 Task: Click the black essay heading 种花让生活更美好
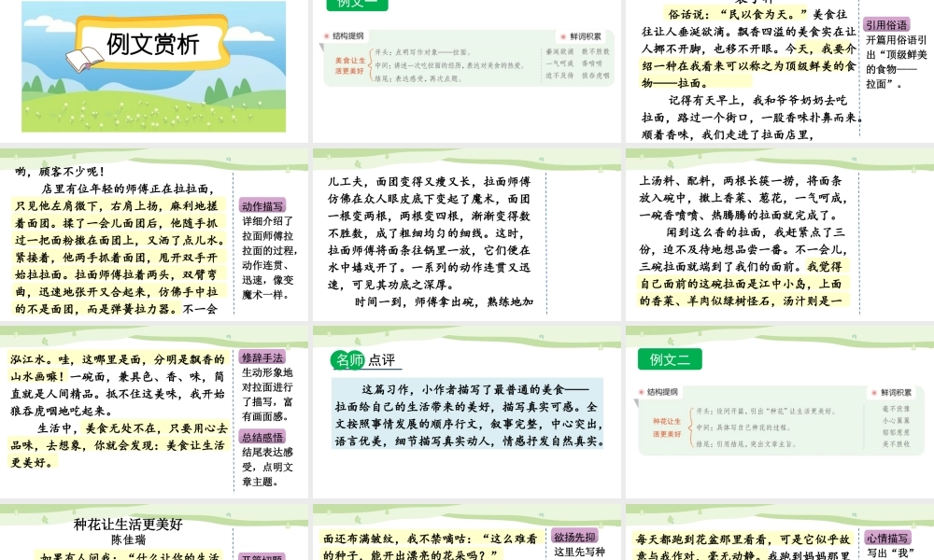pos(128,525)
